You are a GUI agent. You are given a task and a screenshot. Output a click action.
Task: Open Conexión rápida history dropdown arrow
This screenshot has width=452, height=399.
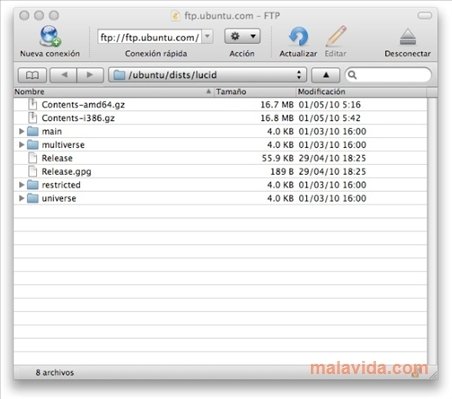coord(207,36)
